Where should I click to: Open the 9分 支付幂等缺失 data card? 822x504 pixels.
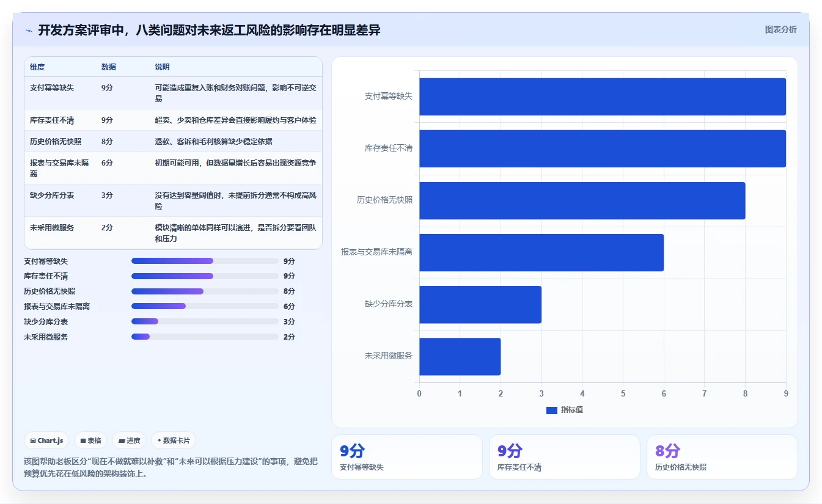coord(407,457)
